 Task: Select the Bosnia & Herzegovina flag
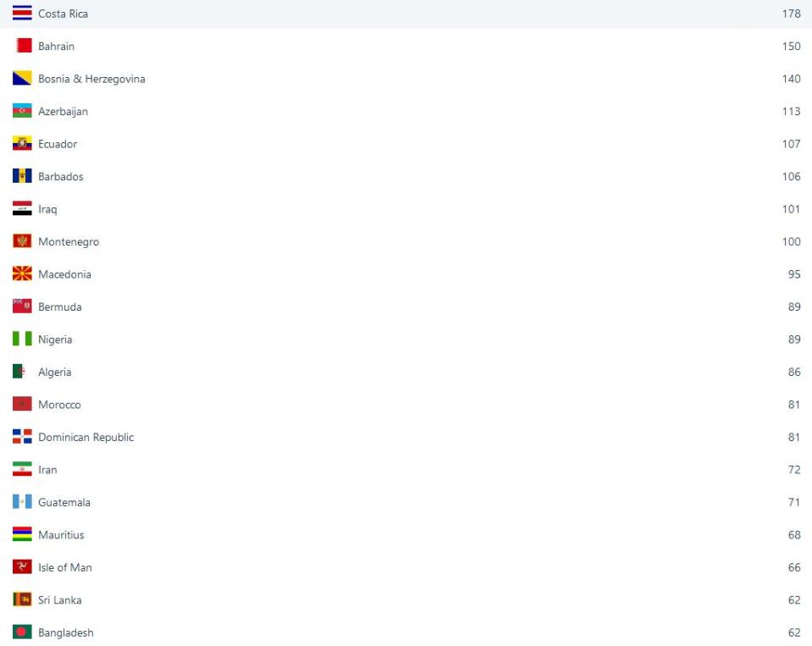(22, 79)
